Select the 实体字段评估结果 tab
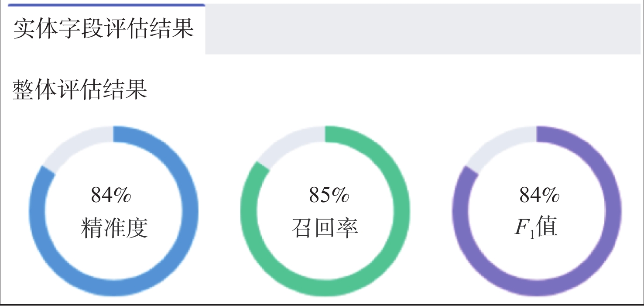 click(x=103, y=30)
